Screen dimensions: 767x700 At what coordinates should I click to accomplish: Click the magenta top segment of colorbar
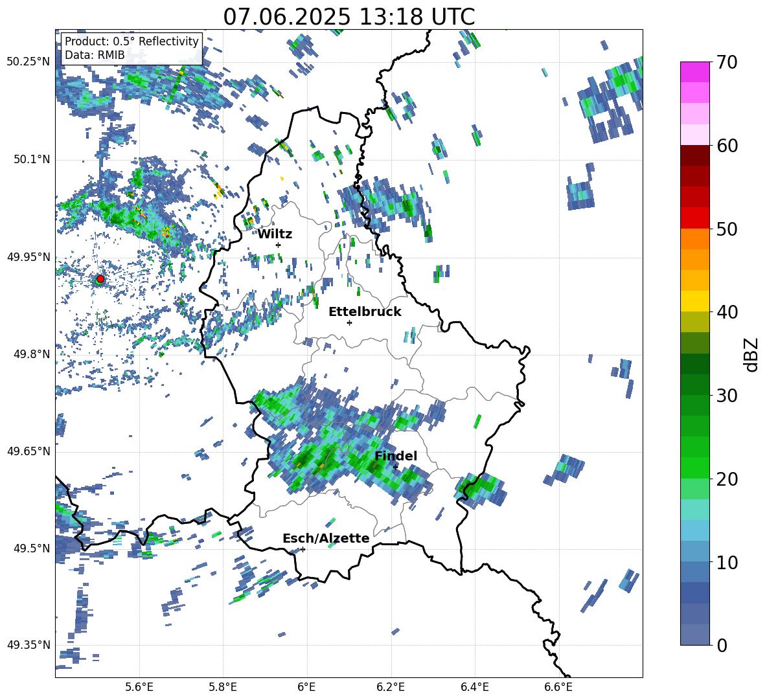pos(694,72)
